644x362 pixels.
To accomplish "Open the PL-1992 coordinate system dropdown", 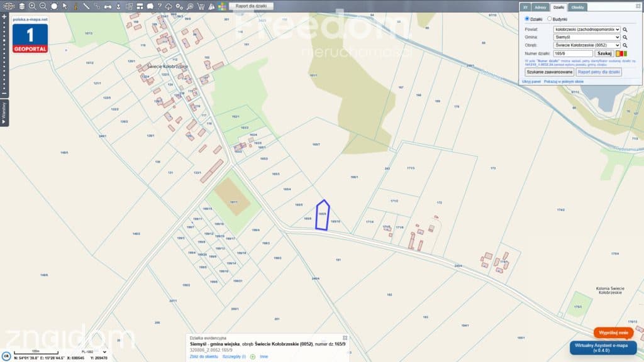I will [94, 352].
